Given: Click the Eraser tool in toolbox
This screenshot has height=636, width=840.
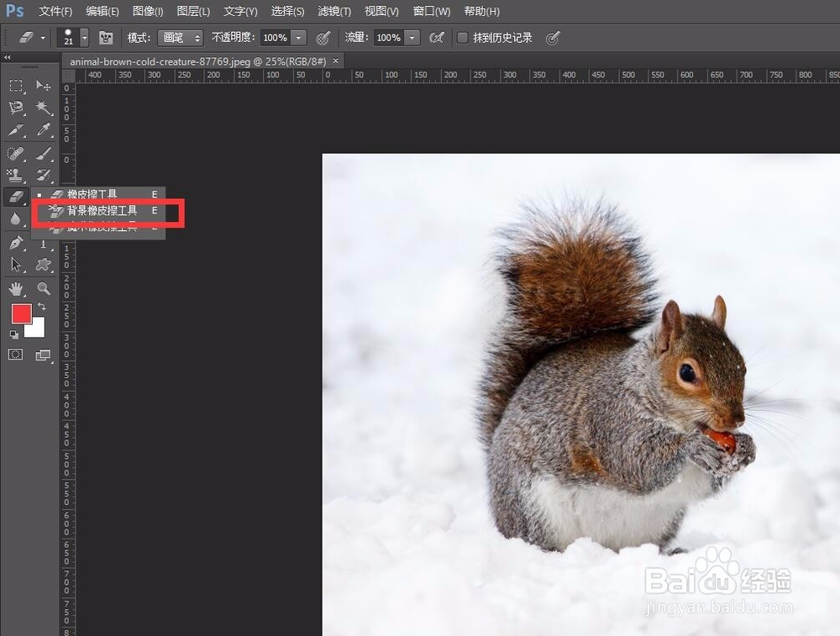Looking at the screenshot, I should coord(16,197).
